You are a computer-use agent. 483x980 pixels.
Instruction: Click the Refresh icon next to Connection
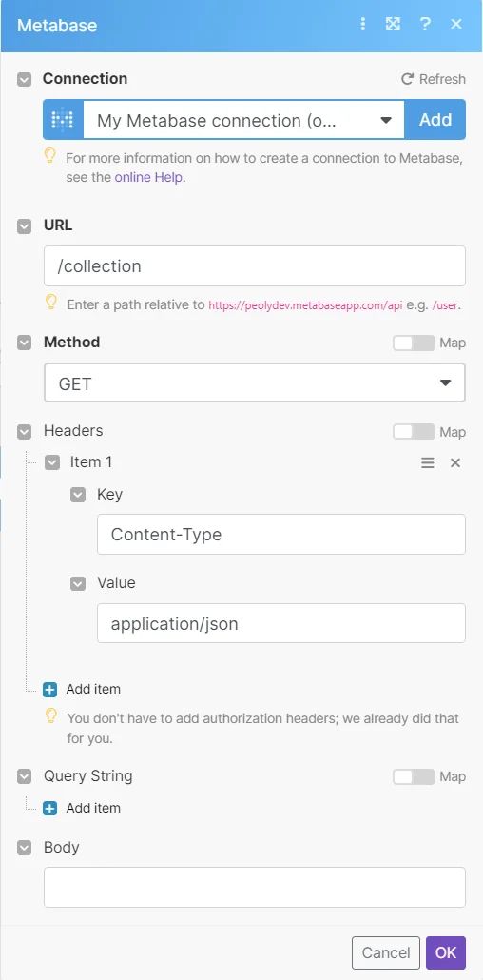(x=407, y=79)
